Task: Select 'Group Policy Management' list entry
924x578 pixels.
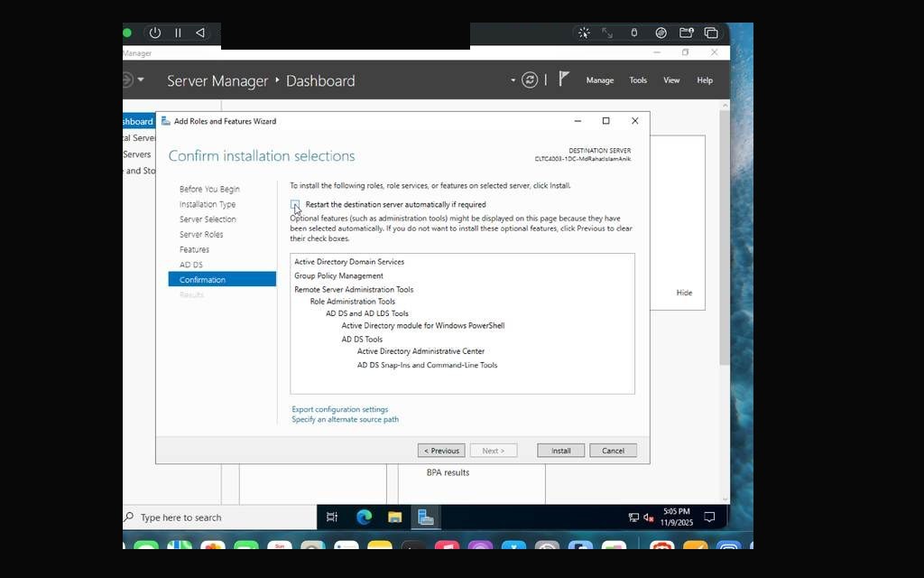Action: pos(339,275)
